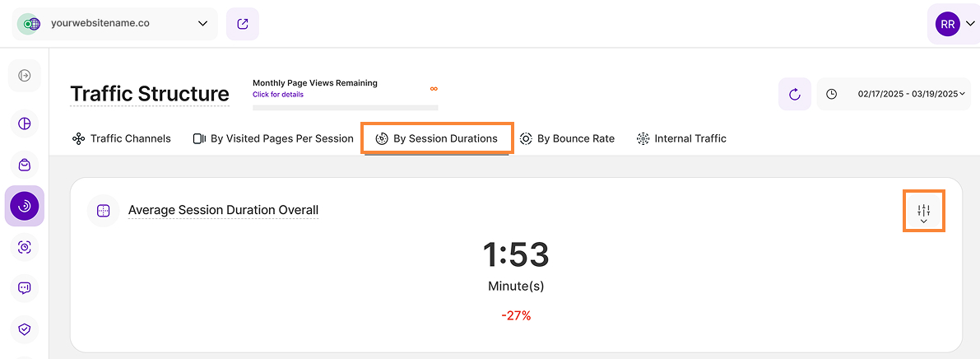Viewport: 980px width, 359px height.
Task: Click the monthly page views progress bar
Action: pyautogui.click(x=346, y=107)
